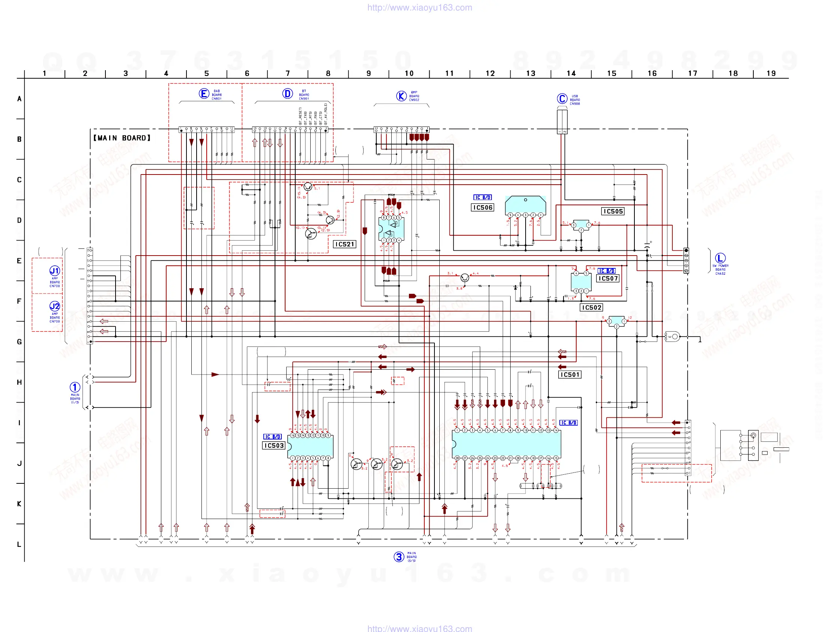
Task: Click the IC B/D tag above IC503
Action: (x=273, y=437)
